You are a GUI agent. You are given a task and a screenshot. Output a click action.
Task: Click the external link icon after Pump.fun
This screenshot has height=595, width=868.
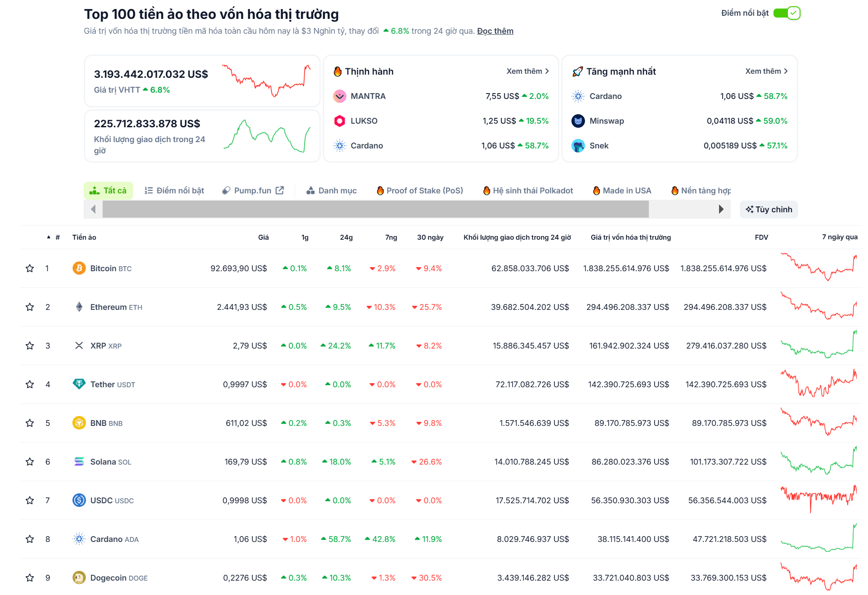tap(280, 190)
